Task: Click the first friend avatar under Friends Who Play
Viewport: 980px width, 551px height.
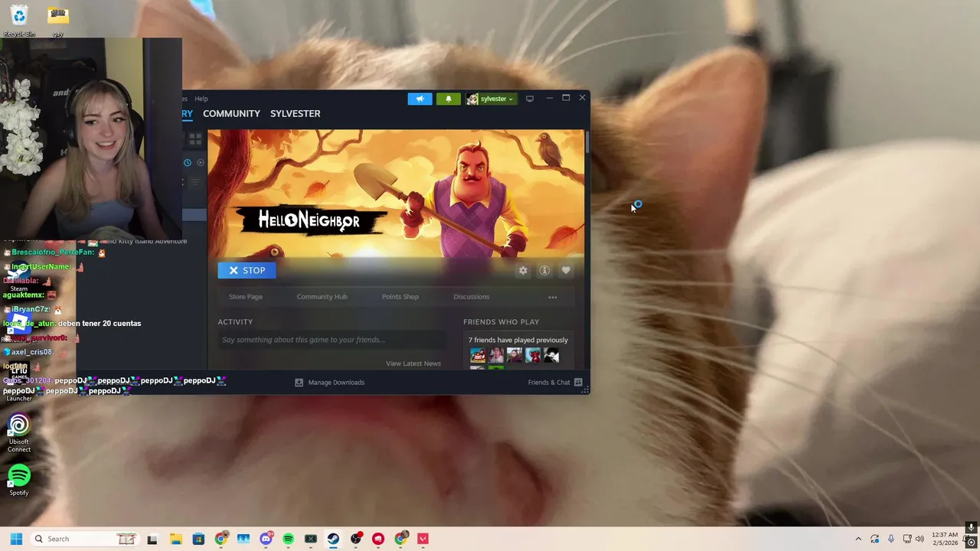Action: pos(478,355)
